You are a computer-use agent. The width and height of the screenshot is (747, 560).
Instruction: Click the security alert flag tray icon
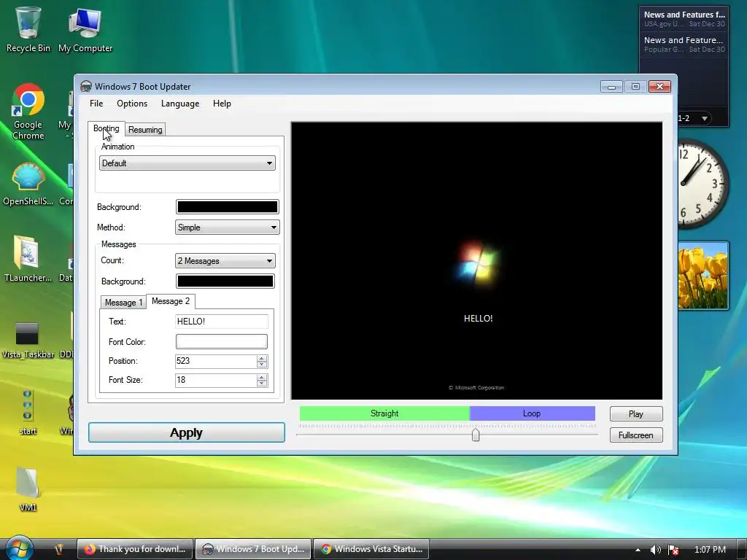673,550
